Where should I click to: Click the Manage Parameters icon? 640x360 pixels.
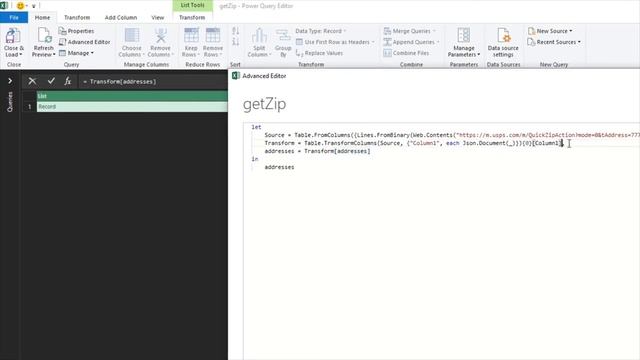[464, 36]
